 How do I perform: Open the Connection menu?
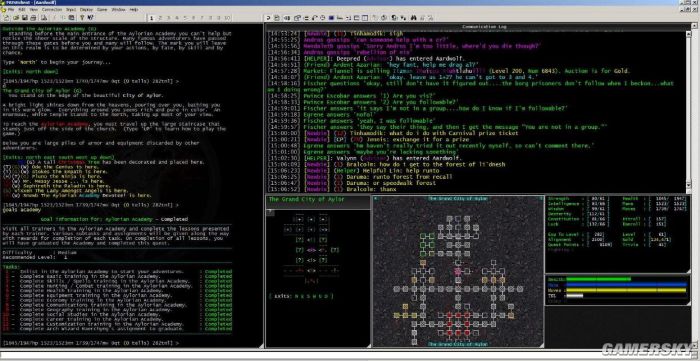click(x=52, y=9)
